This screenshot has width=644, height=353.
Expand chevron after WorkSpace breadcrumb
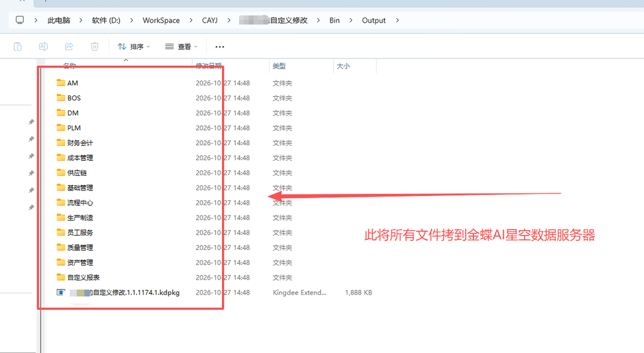coord(191,21)
